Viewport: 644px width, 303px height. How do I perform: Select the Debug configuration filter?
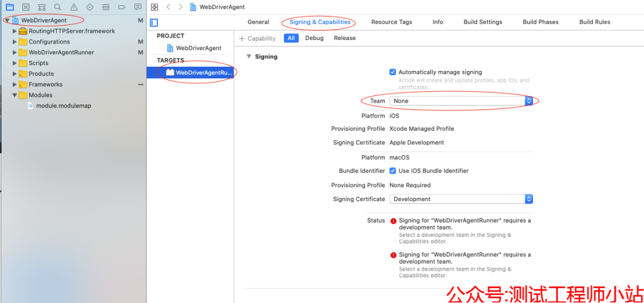click(x=314, y=38)
